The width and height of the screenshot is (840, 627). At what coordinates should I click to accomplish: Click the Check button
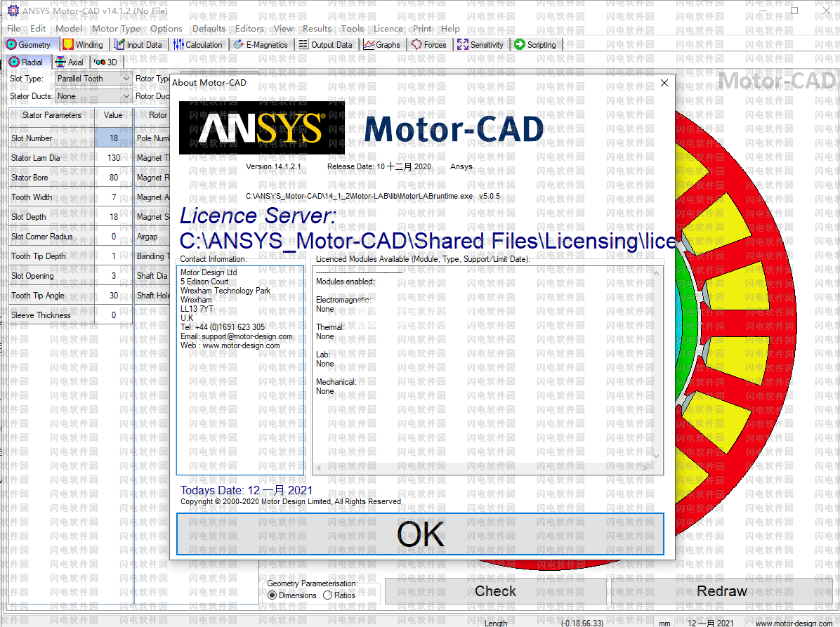pos(496,591)
